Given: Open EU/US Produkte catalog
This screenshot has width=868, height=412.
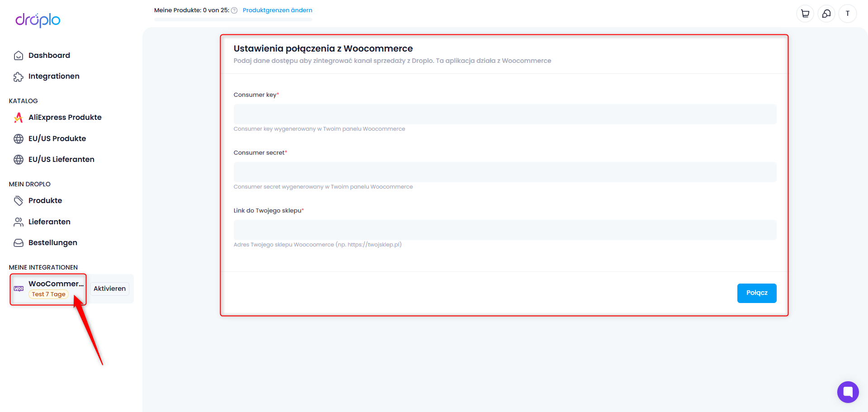Looking at the screenshot, I should 57,139.
